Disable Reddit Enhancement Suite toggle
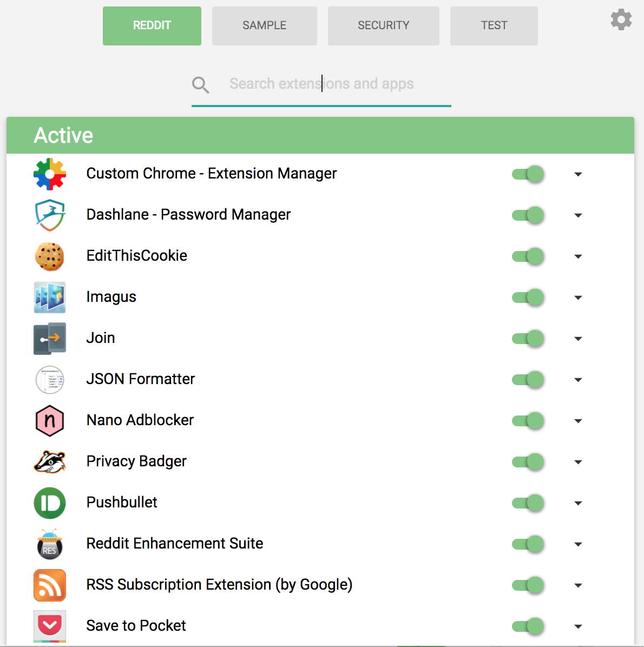 [528, 544]
